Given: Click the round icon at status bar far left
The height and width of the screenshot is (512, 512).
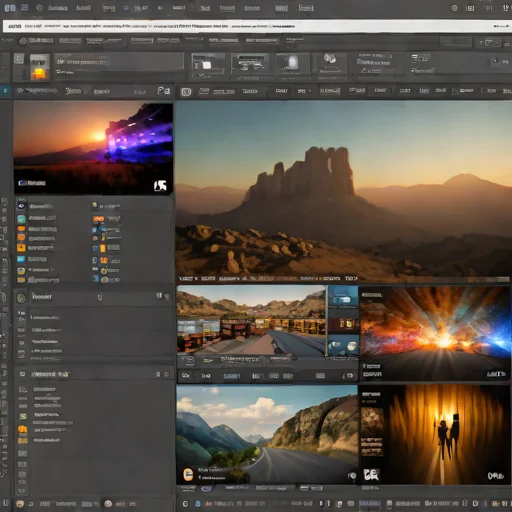Looking at the screenshot, I should tap(20, 504).
